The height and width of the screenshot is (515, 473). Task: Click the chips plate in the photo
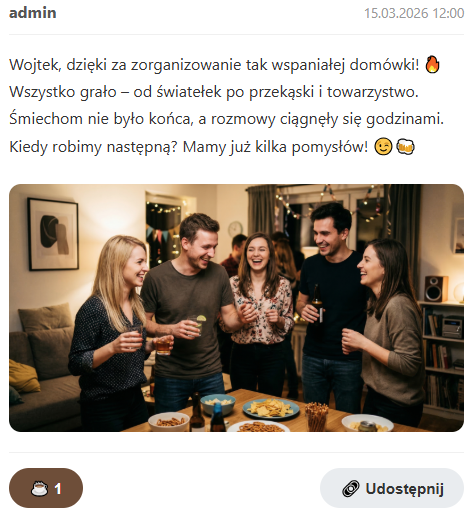(x=271, y=409)
